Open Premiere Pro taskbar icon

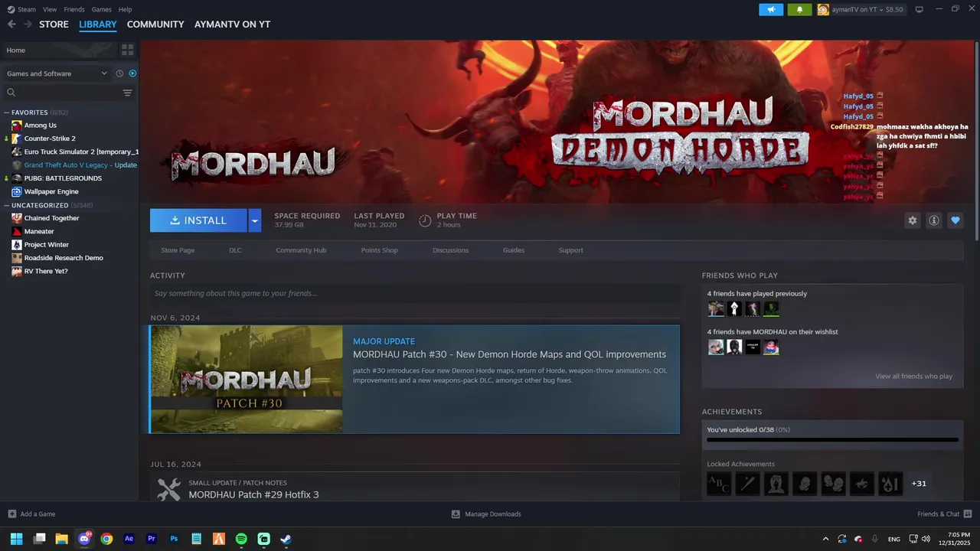tap(152, 539)
